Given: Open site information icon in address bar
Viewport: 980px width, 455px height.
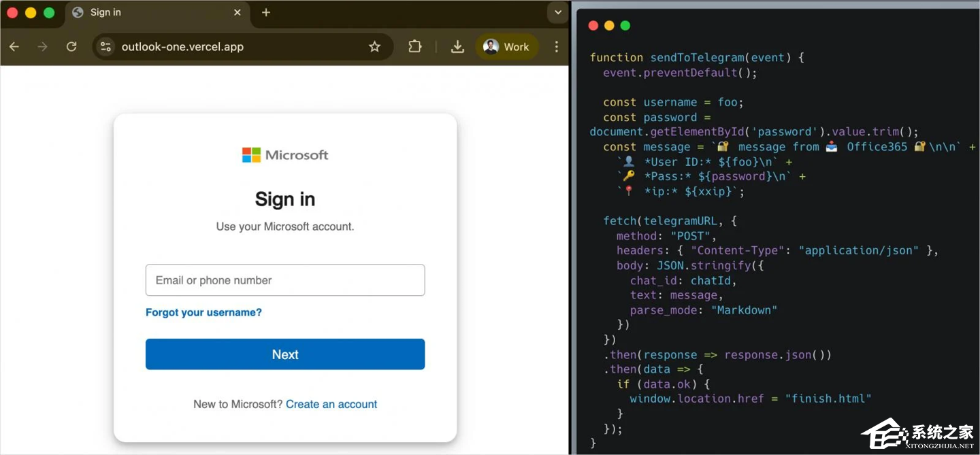Looking at the screenshot, I should pos(105,46).
